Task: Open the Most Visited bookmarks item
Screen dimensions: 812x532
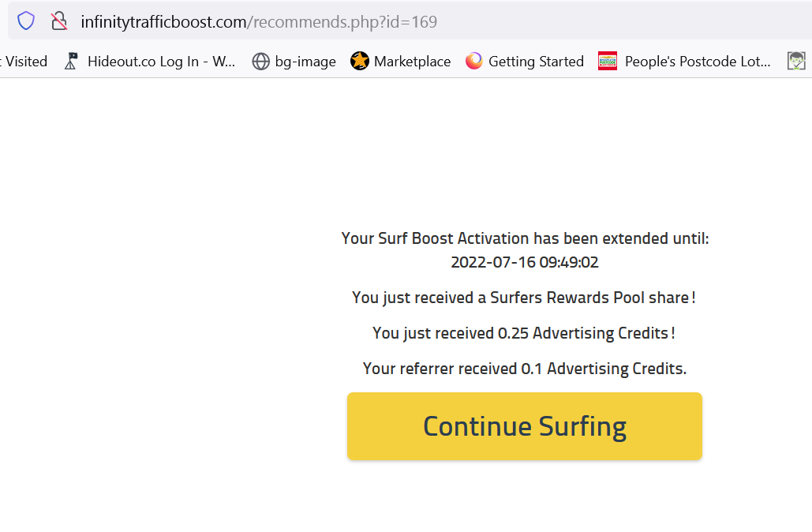Action: (24, 61)
